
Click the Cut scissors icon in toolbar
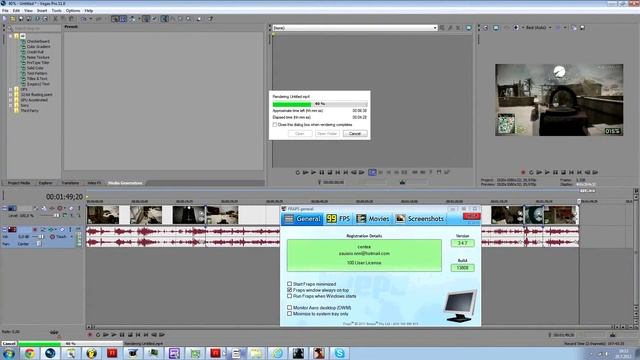(x=56, y=18)
